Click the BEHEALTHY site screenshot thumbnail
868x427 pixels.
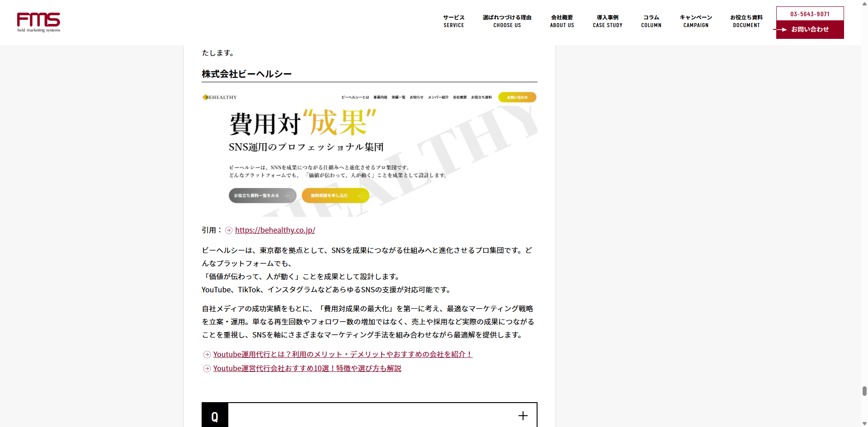pos(369,154)
